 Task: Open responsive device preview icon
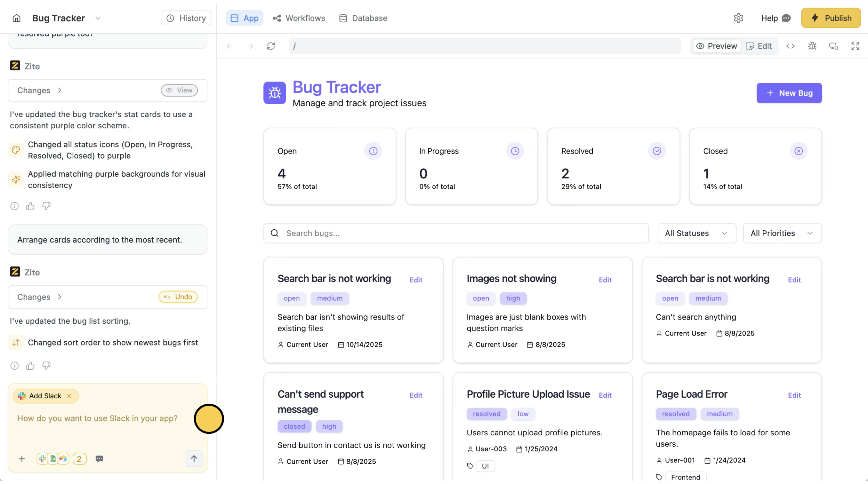[833, 46]
